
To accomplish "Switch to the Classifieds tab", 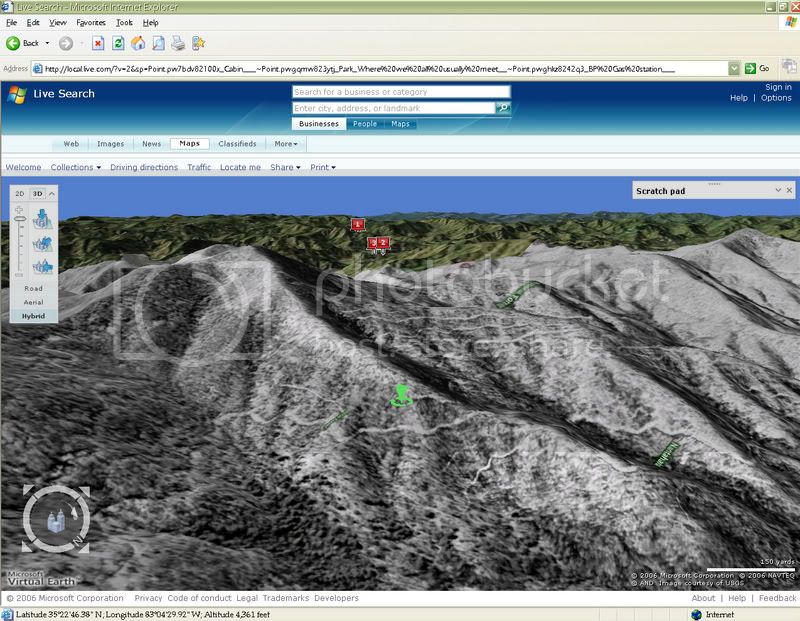I will point(237,144).
